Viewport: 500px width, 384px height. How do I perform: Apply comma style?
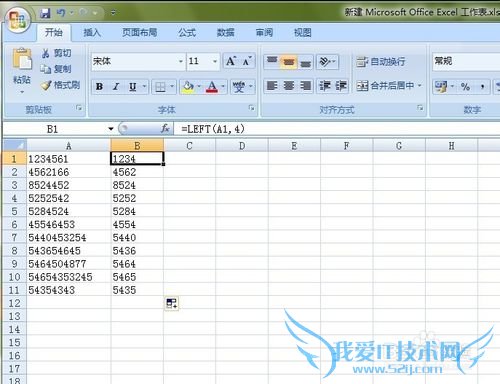pos(482,87)
